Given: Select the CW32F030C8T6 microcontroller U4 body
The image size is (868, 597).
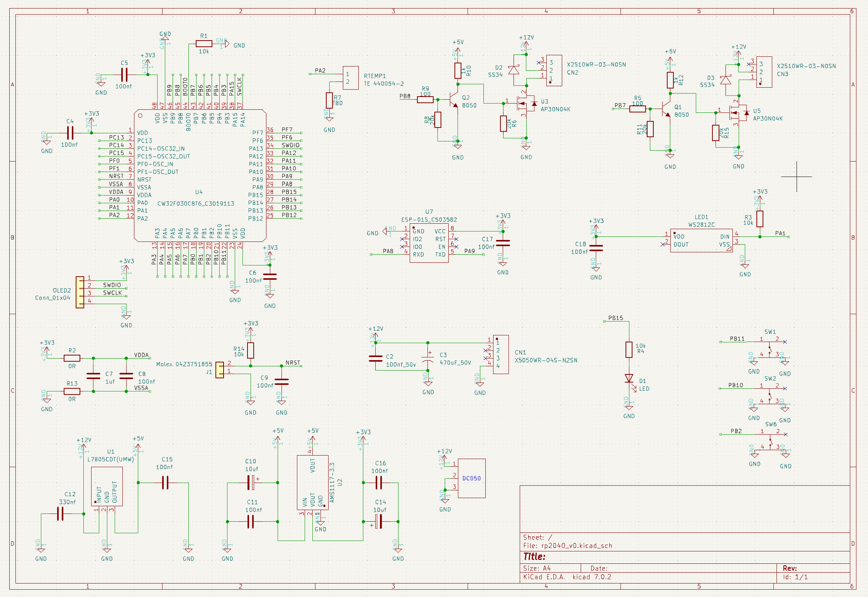Looking at the screenshot, I should [200, 176].
